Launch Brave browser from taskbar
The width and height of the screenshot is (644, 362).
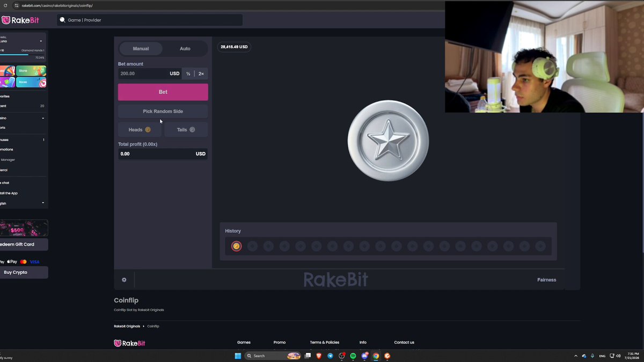tap(319, 356)
